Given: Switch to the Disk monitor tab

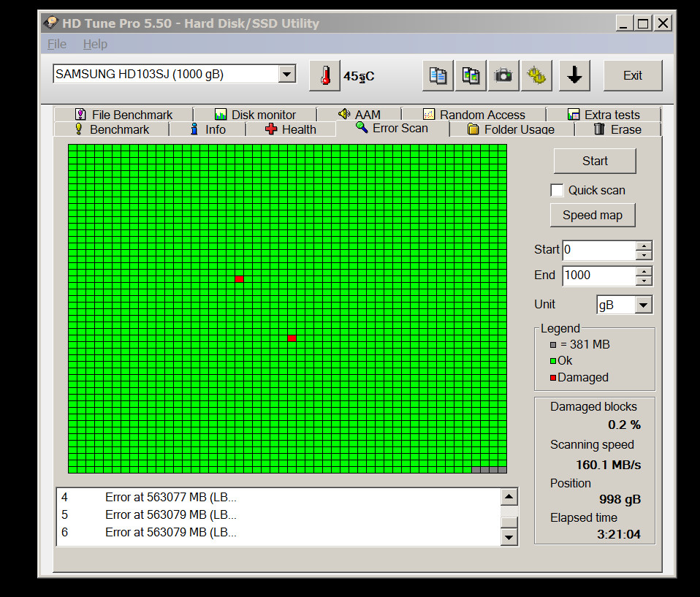Looking at the screenshot, I should (255, 115).
